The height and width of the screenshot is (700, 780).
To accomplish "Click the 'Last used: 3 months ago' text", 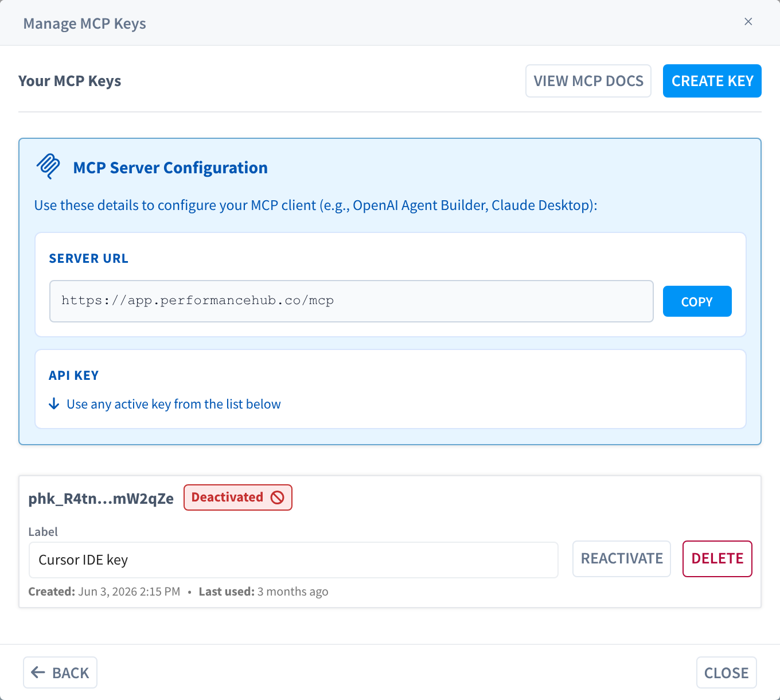I will tap(264, 592).
